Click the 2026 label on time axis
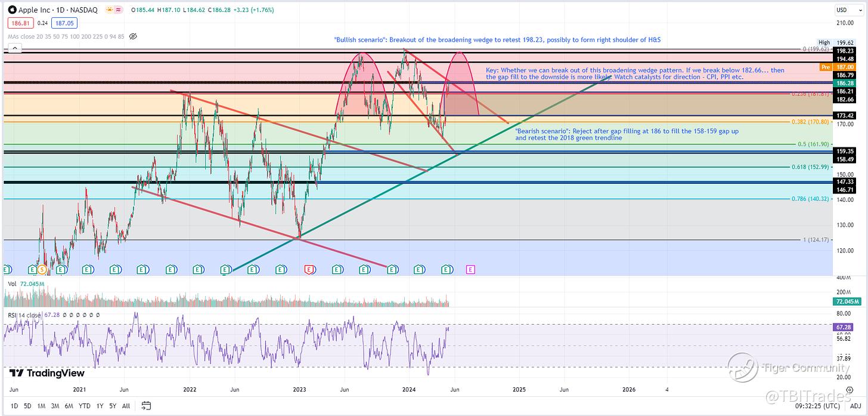 click(628, 389)
